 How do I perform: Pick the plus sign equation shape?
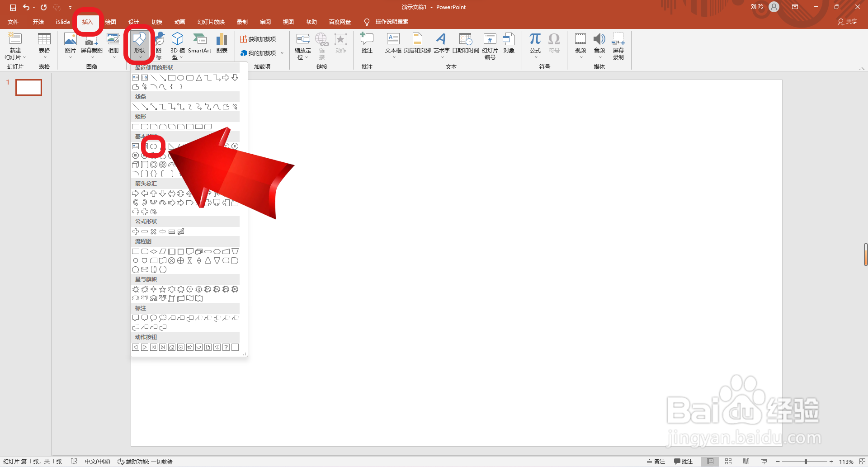136,231
